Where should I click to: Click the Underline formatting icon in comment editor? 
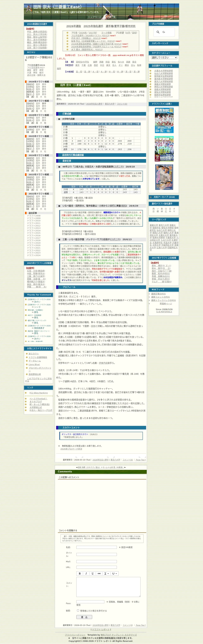(92, 574)
